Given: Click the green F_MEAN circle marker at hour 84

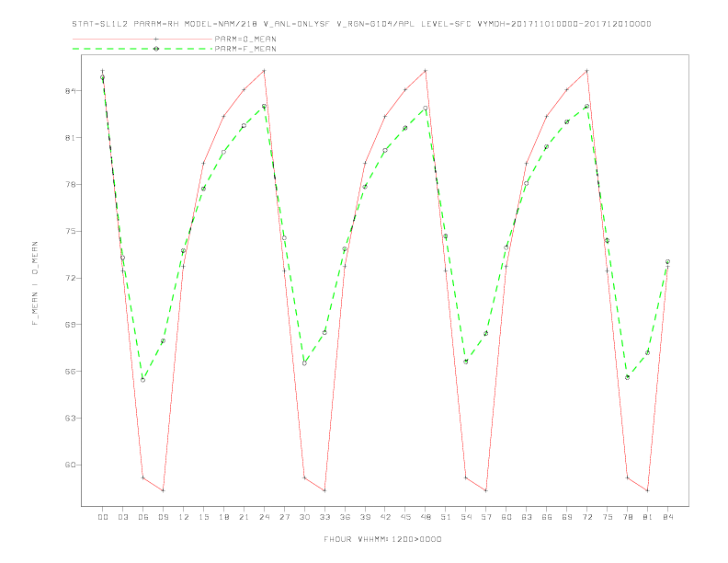Looking at the screenshot, I should click(x=667, y=262).
